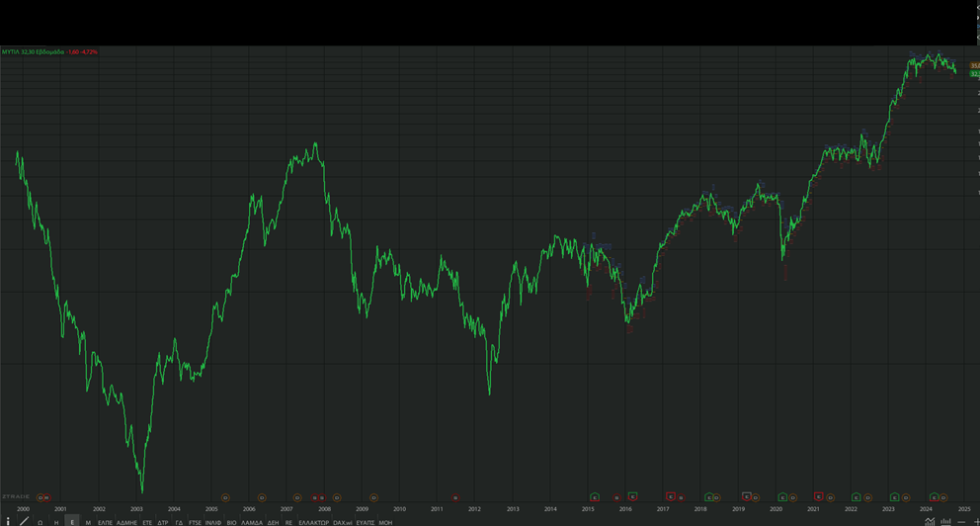Open the DAX.wi index shortcut
980x526 pixels.
343,522
